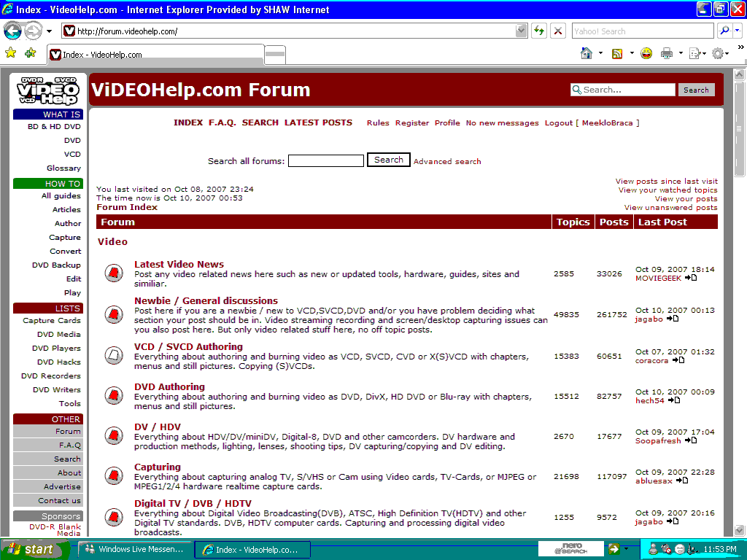The image size is (747, 560).
Task: Open the Page menu icon
Action: [697, 53]
